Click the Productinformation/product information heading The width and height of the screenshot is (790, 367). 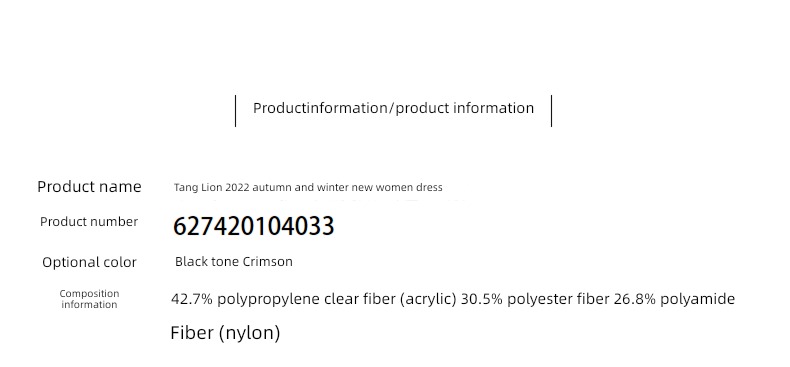[x=393, y=108]
